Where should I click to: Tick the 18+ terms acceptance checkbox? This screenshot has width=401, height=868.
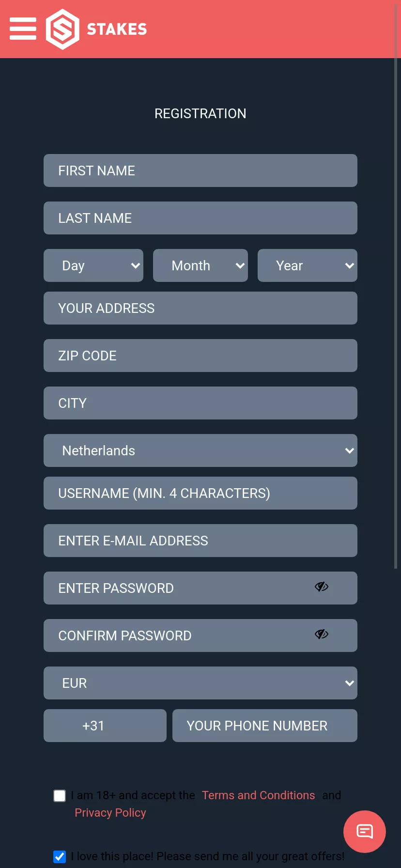60,796
